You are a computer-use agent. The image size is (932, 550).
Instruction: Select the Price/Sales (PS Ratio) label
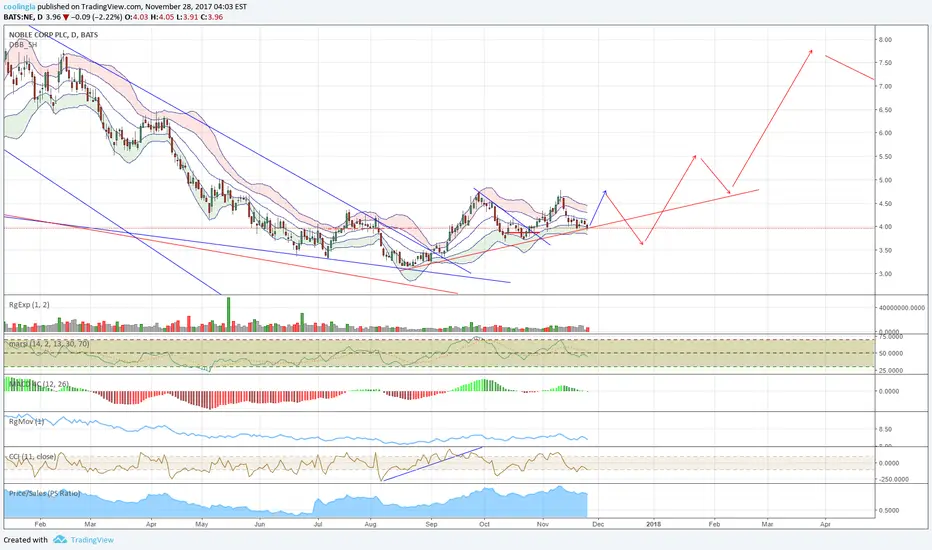(x=45, y=494)
